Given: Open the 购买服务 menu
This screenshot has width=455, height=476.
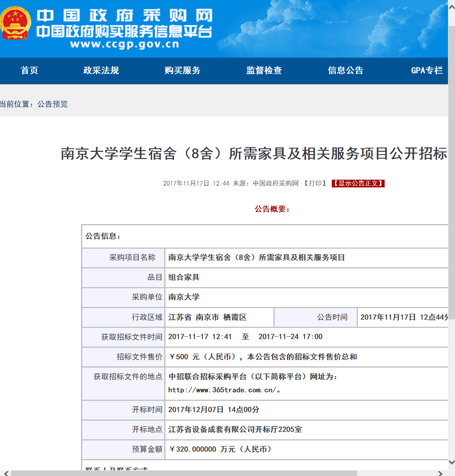Looking at the screenshot, I should [183, 70].
